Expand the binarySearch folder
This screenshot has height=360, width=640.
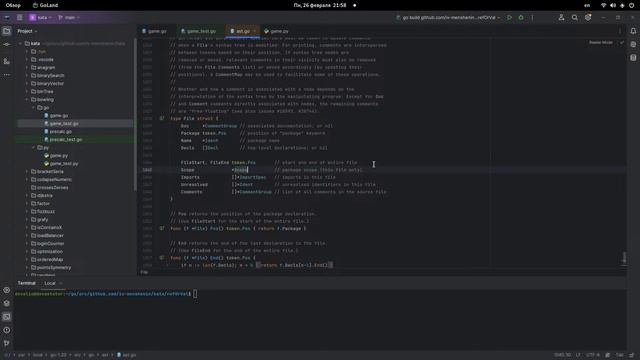pyautogui.click(x=27, y=76)
